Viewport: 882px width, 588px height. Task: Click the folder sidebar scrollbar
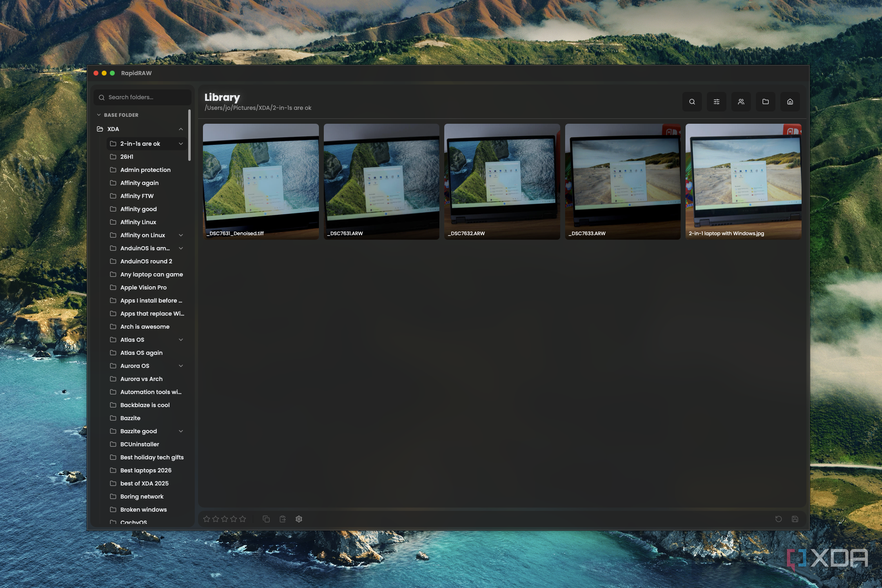tap(189, 135)
